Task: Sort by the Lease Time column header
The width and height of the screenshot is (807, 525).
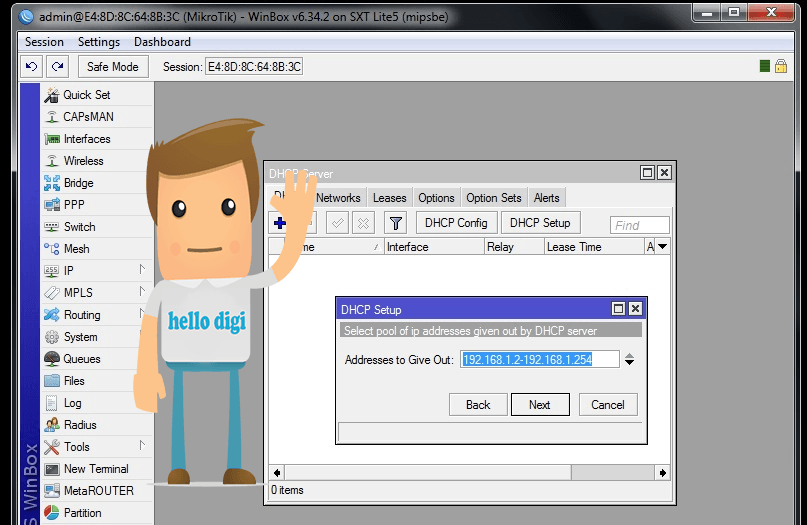Action: pos(593,247)
